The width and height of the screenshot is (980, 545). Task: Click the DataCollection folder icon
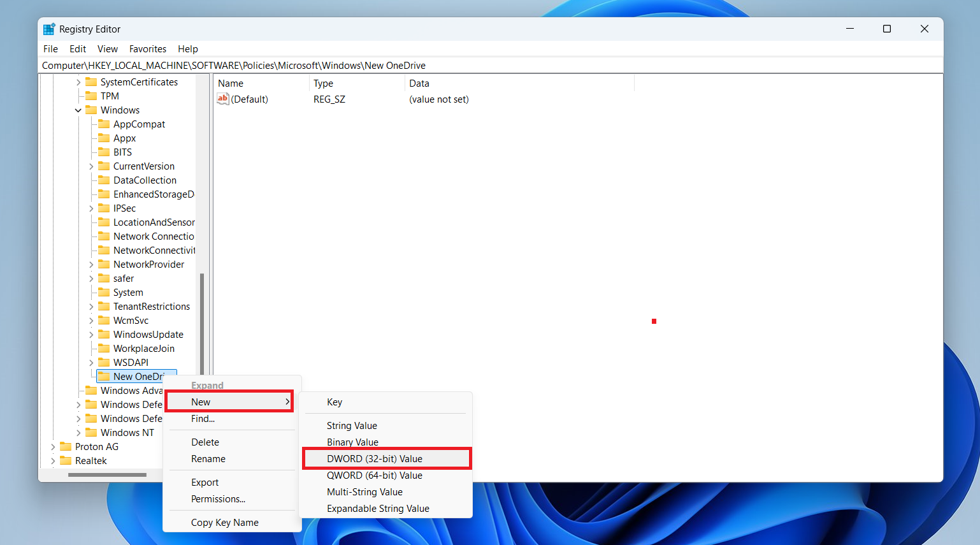[104, 180]
